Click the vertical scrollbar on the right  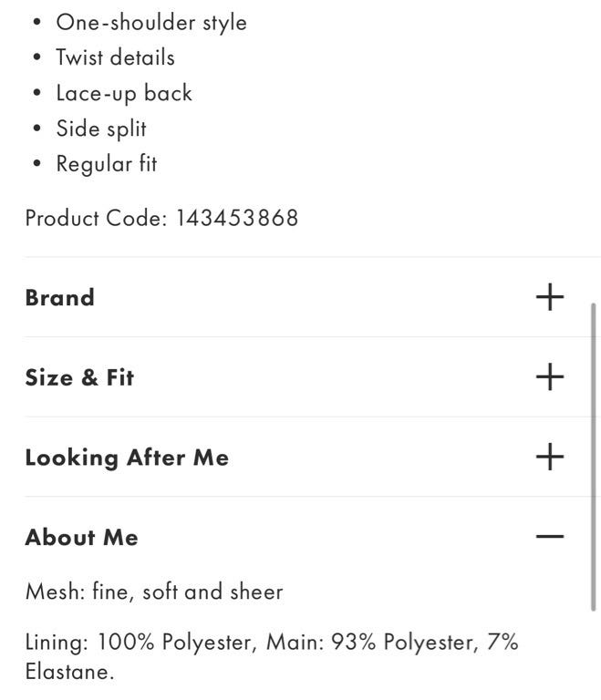(x=594, y=456)
